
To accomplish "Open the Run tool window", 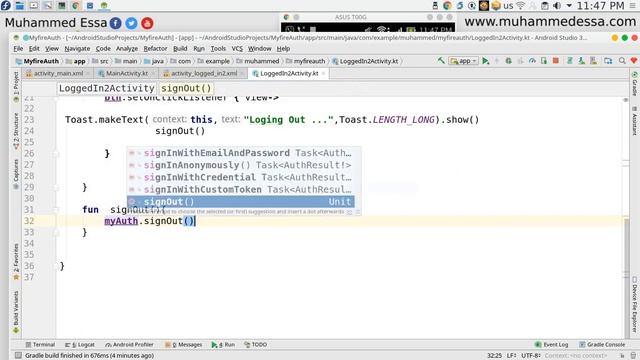I will coord(223,344).
